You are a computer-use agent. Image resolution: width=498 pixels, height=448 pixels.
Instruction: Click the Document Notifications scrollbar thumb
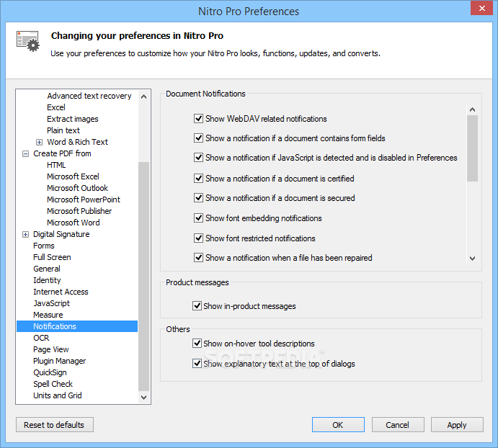tap(472, 148)
